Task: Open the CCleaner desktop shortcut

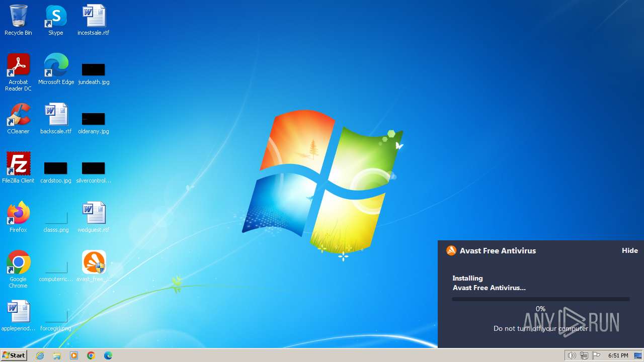Action: pos(18,119)
